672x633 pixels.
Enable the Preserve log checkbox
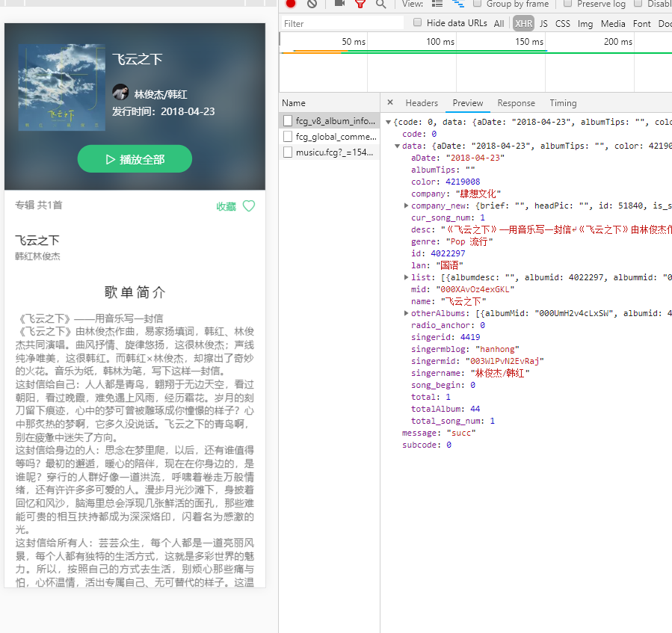567,4
